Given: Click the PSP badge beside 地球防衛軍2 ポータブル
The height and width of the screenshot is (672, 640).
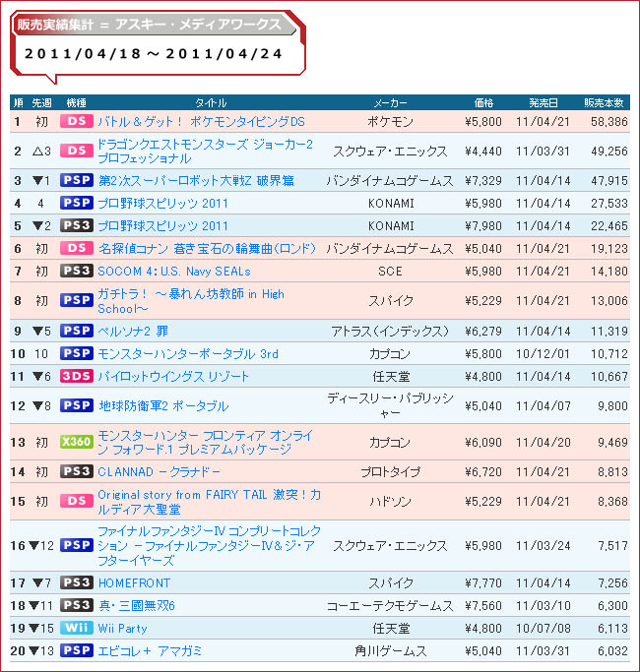Looking at the screenshot, I should tap(77, 406).
